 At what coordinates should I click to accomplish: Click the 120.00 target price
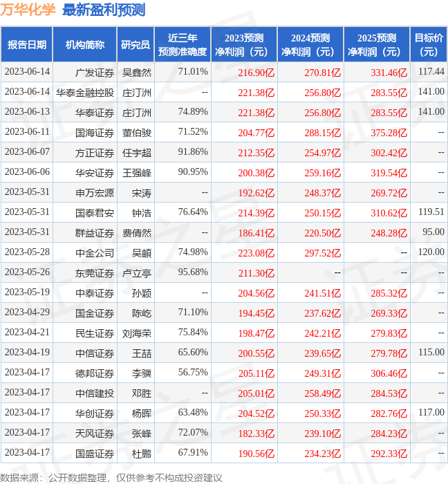(431, 252)
